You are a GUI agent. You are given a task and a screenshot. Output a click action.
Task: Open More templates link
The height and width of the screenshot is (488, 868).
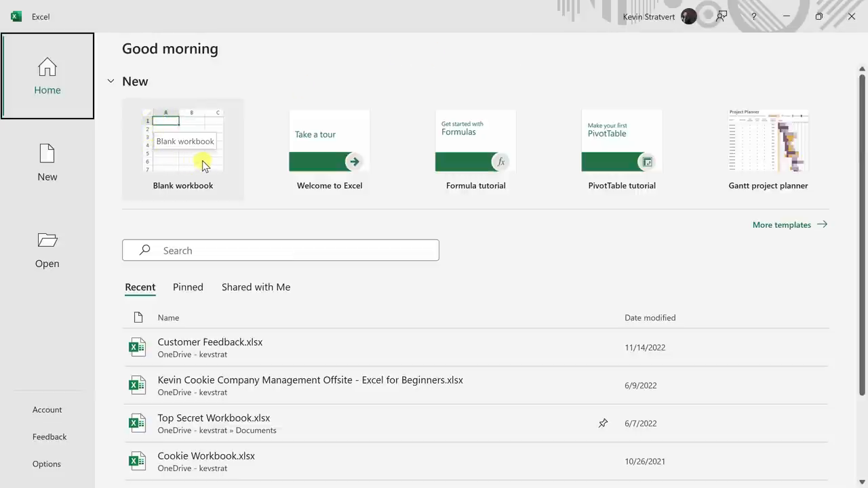[789, 224]
